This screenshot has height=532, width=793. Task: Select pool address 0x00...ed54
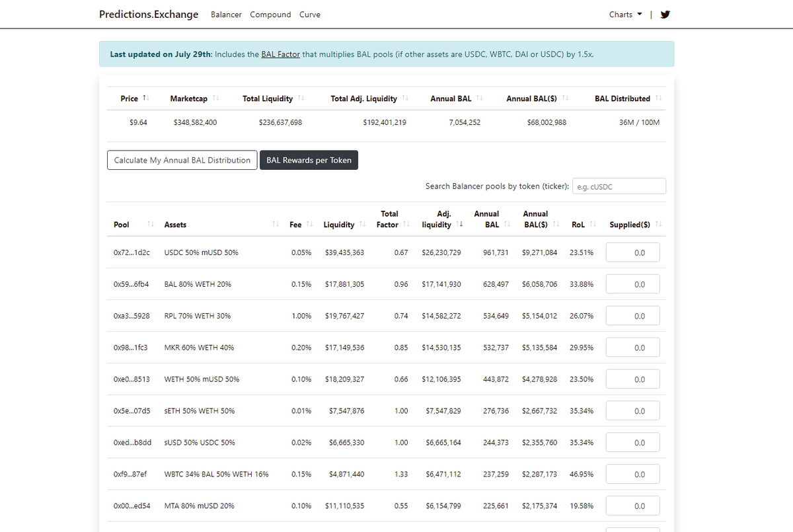132,506
